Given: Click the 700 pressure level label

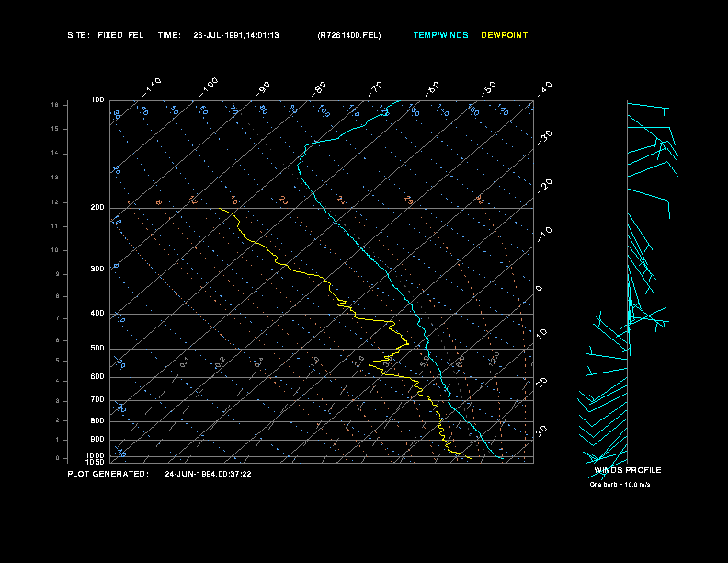Looking at the screenshot, I should click(x=97, y=400).
